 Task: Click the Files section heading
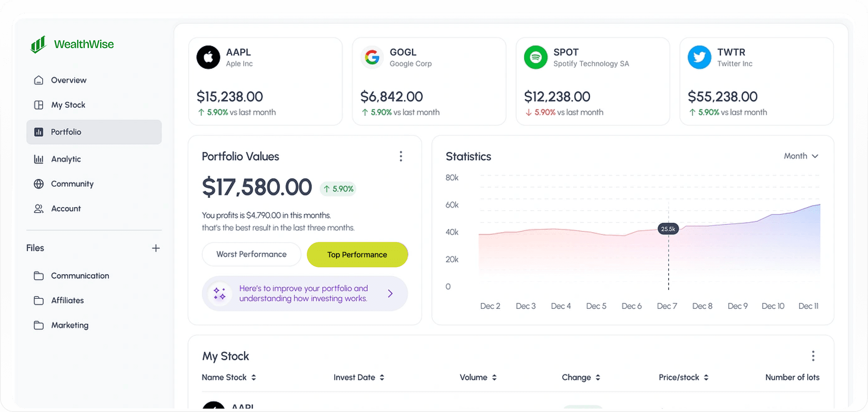pyautogui.click(x=35, y=248)
